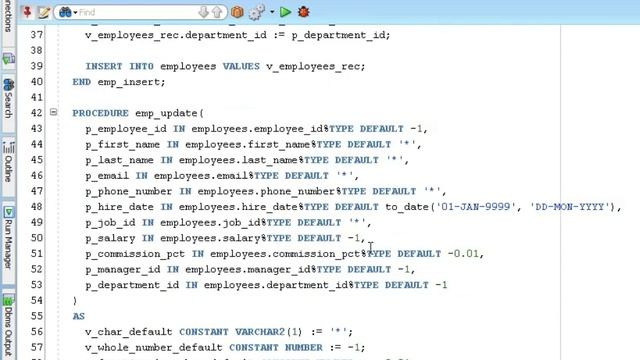Viewport: 640px width, 360px height.
Task: Click into the Find search field
Action: coord(137,12)
